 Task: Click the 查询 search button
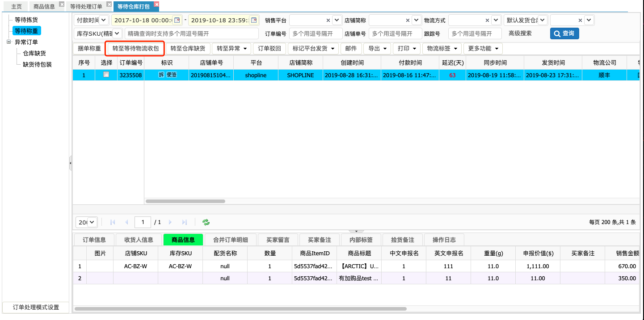564,33
